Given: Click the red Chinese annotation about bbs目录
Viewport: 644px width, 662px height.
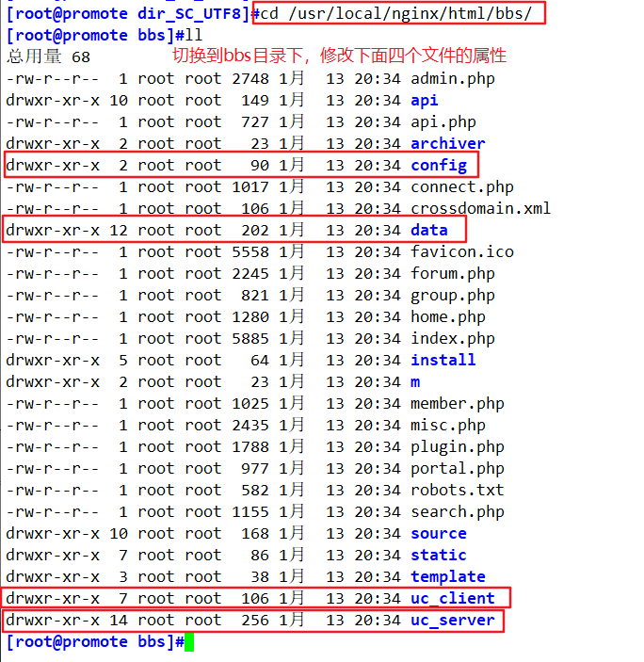Looking at the screenshot, I should coord(339,56).
